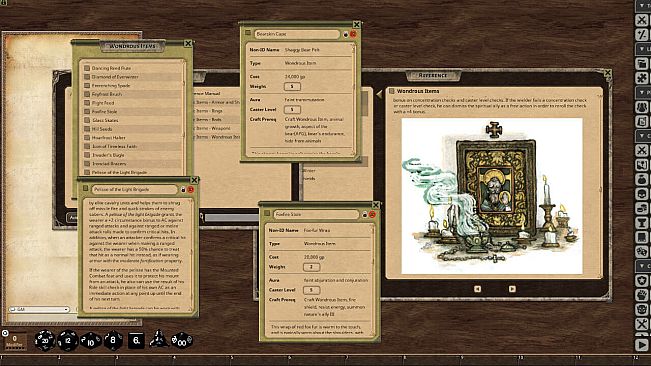
Task: Roll the d6 die
Action: [136, 341]
